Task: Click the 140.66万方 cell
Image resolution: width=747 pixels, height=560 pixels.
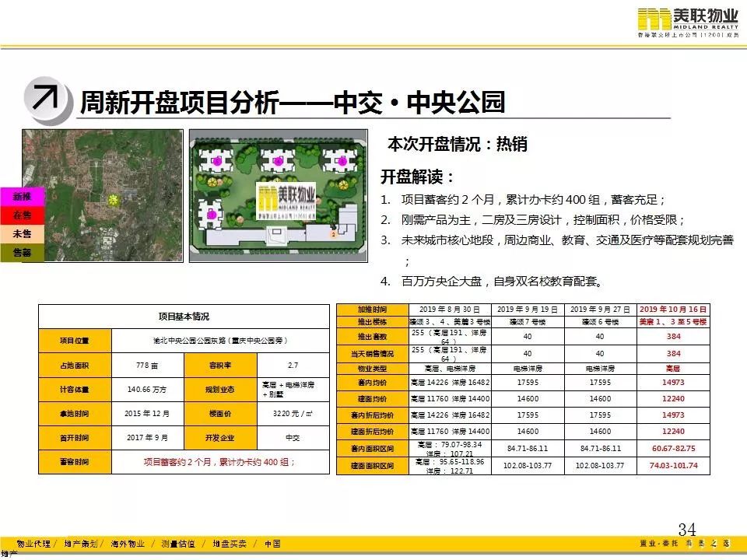Action: click(x=148, y=390)
